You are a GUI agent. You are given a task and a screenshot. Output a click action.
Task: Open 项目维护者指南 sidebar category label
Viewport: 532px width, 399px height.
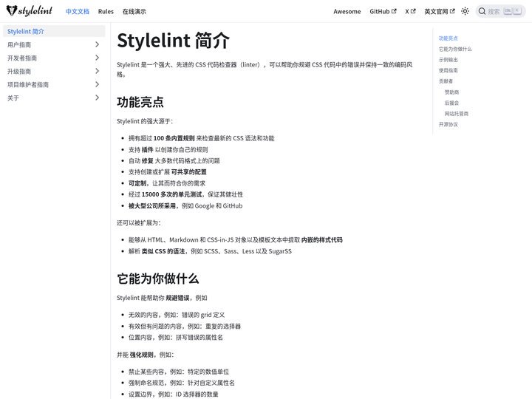[x=28, y=84]
